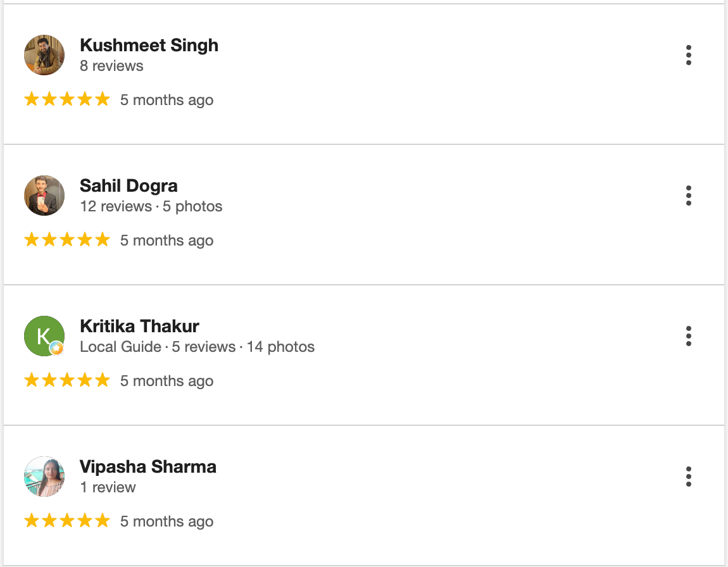
Task: Click Kritika Thakur's green K avatar
Action: point(42,333)
